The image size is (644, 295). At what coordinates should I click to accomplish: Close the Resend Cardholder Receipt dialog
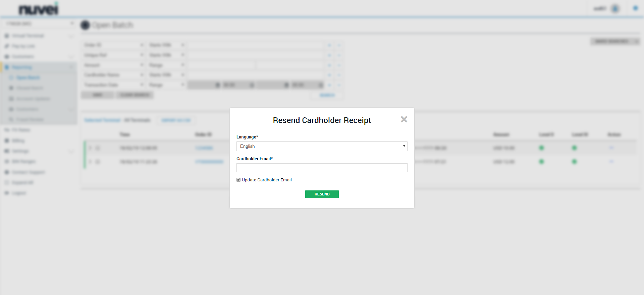click(x=404, y=119)
